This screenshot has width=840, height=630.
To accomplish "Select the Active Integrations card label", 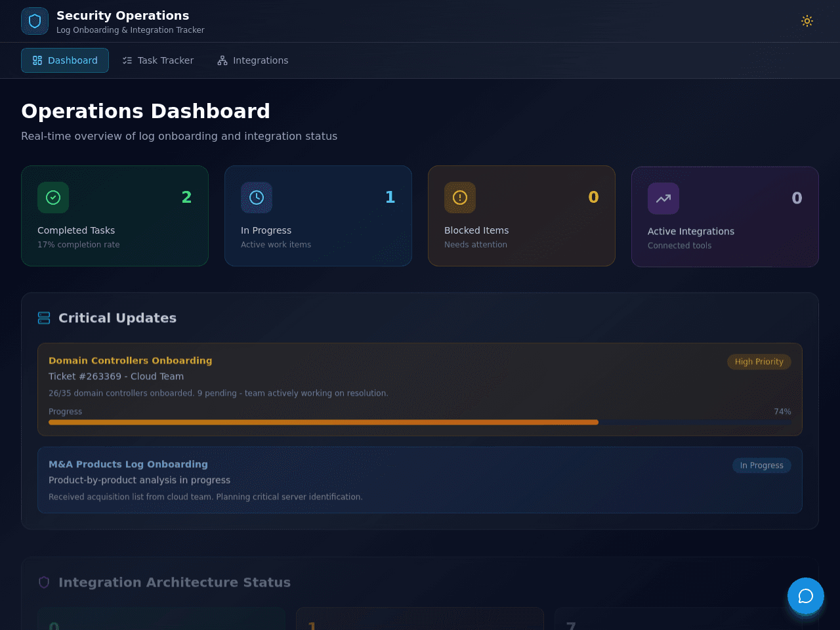I will click(x=691, y=232).
